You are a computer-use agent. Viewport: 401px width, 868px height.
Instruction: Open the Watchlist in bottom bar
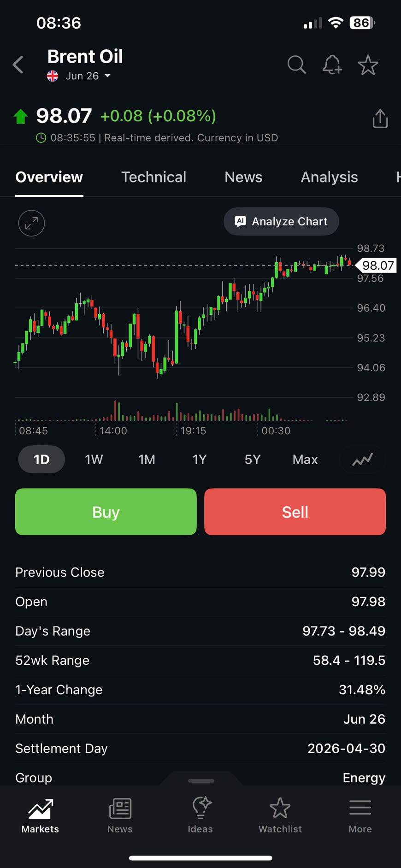click(x=280, y=815)
